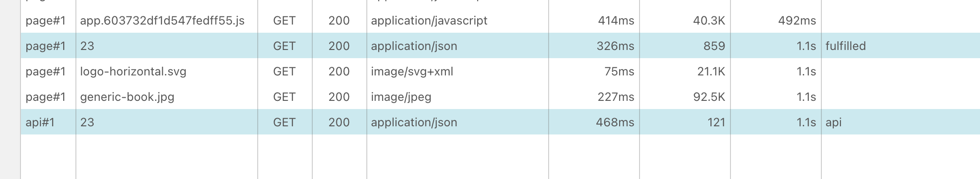Click the 40.3K size value

(709, 20)
